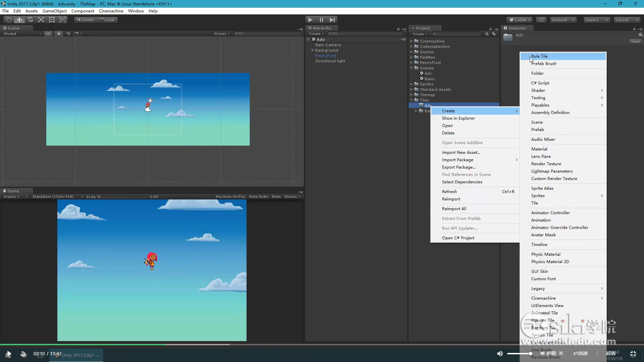Choose C# Script in Create submenu

pyautogui.click(x=563, y=83)
